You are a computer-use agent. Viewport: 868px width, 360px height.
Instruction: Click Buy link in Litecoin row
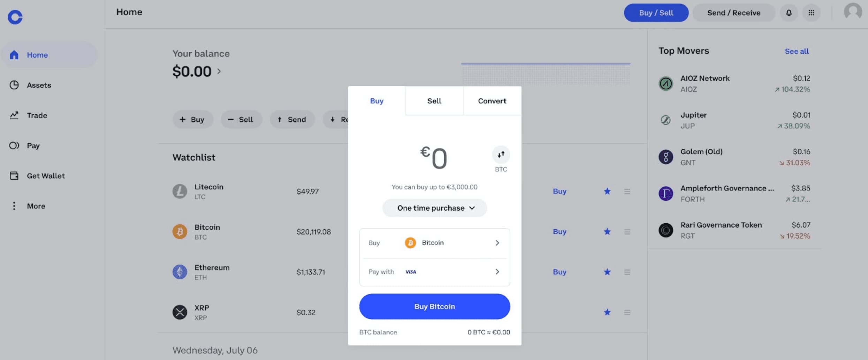pos(559,191)
